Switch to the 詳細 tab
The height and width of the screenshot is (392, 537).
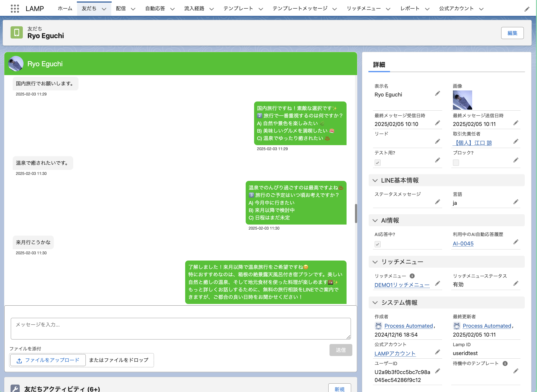click(x=379, y=65)
